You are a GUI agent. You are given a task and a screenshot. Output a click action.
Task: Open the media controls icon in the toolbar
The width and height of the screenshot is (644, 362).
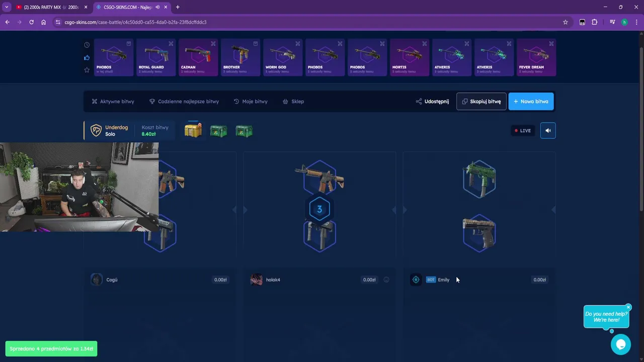coord(612,22)
